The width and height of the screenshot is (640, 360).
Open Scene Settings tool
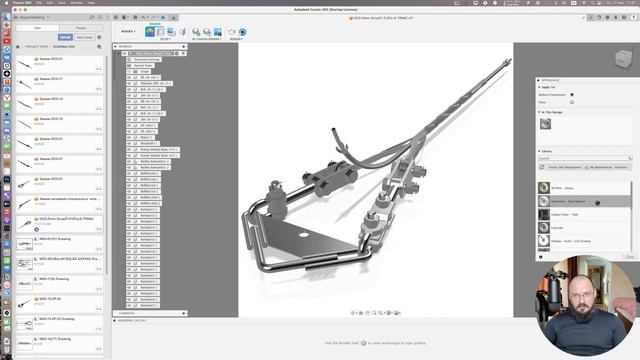(x=161, y=31)
